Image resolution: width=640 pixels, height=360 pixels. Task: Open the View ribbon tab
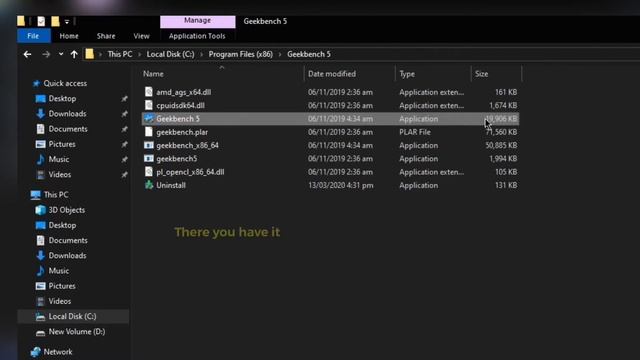coord(141,36)
